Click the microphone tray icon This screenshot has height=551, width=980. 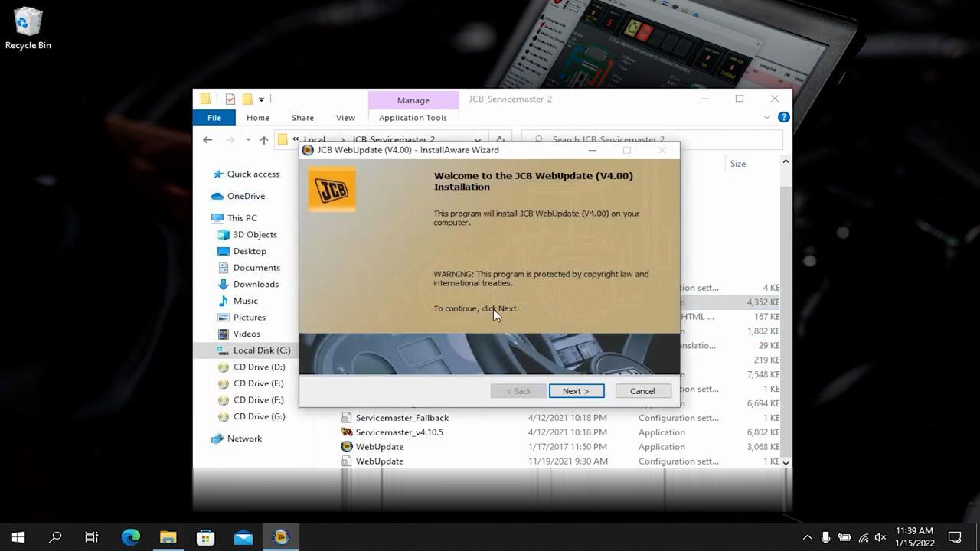[825, 538]
